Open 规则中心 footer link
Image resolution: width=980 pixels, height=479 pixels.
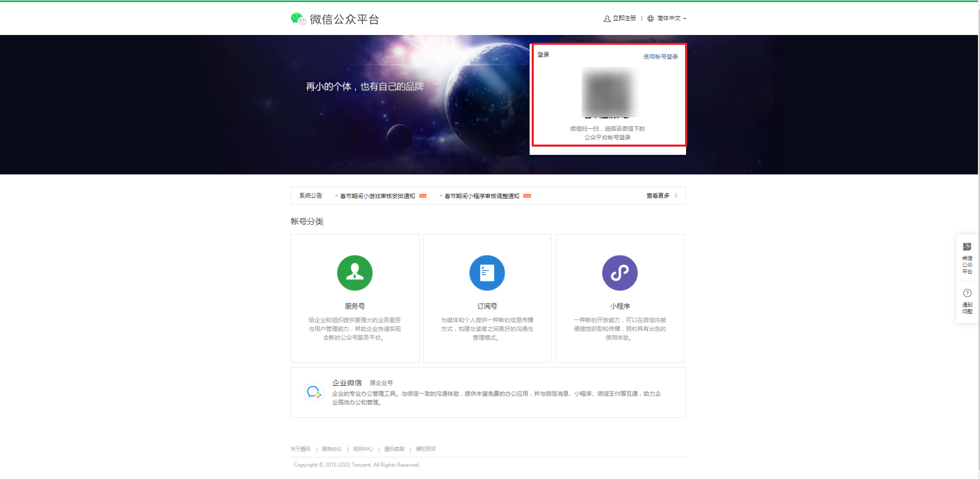tap(363, 449)
